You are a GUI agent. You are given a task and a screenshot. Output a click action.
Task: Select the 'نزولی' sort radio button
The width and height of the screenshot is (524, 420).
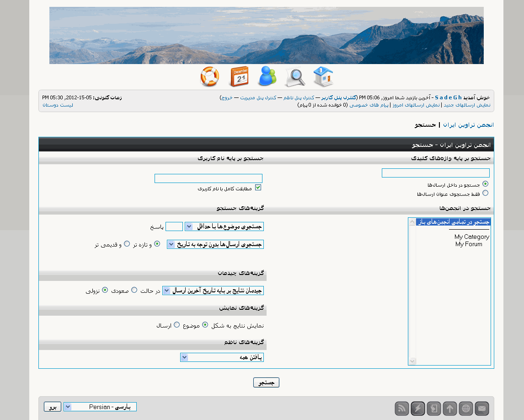(105, 290)
